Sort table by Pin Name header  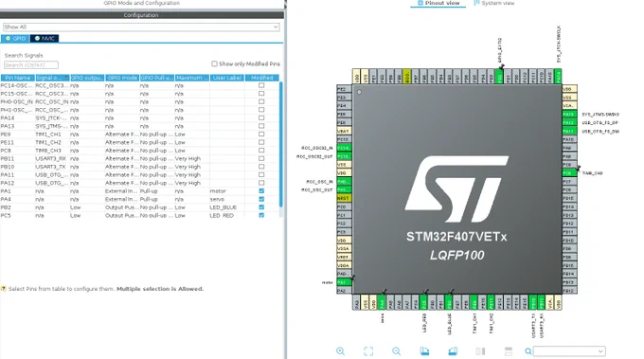[x=18, y=78]
